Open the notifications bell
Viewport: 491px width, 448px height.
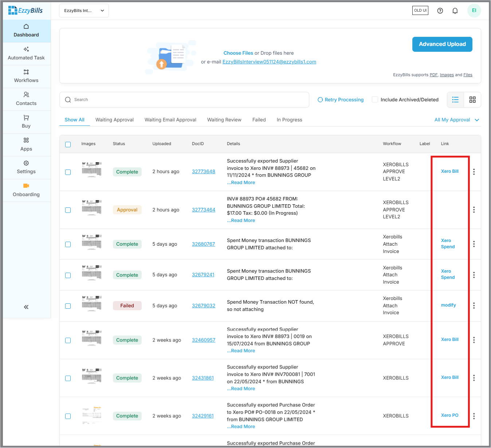click(455, 11)
